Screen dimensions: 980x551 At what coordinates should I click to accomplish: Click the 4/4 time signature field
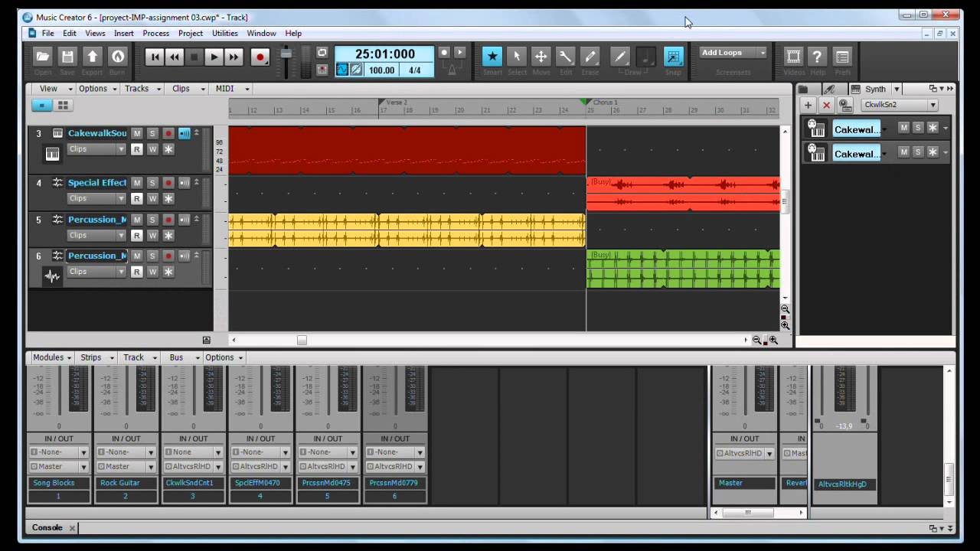(415, 70)
